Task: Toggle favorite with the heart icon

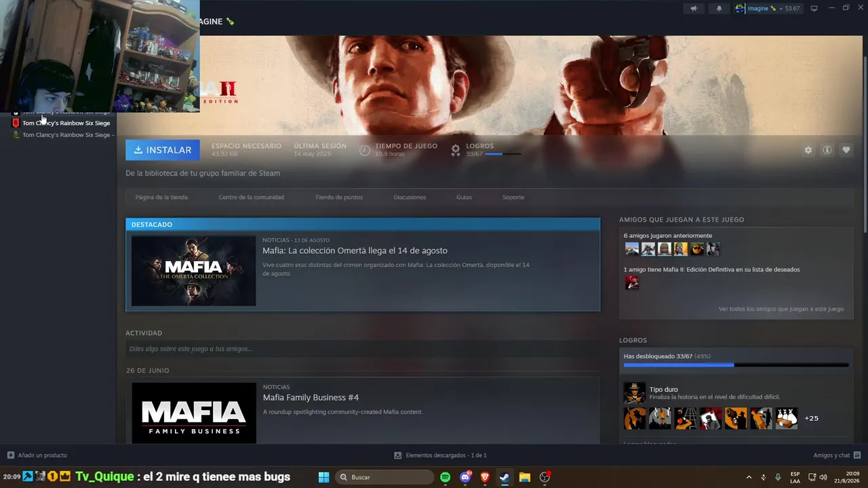Action: 846,150
